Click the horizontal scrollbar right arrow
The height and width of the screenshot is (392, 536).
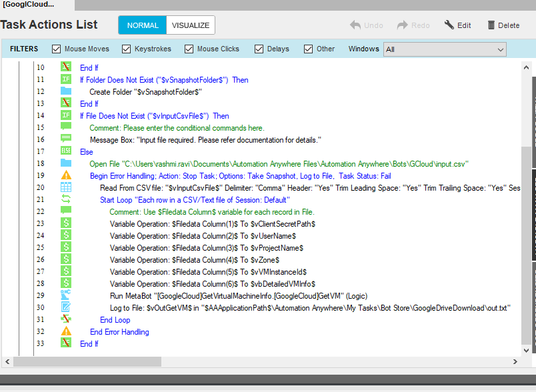[x=515, y=361]
